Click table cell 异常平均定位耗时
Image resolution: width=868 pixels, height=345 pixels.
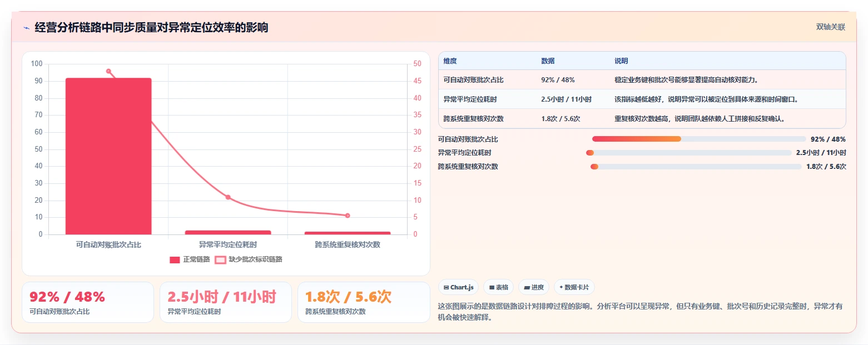(470, 99)
